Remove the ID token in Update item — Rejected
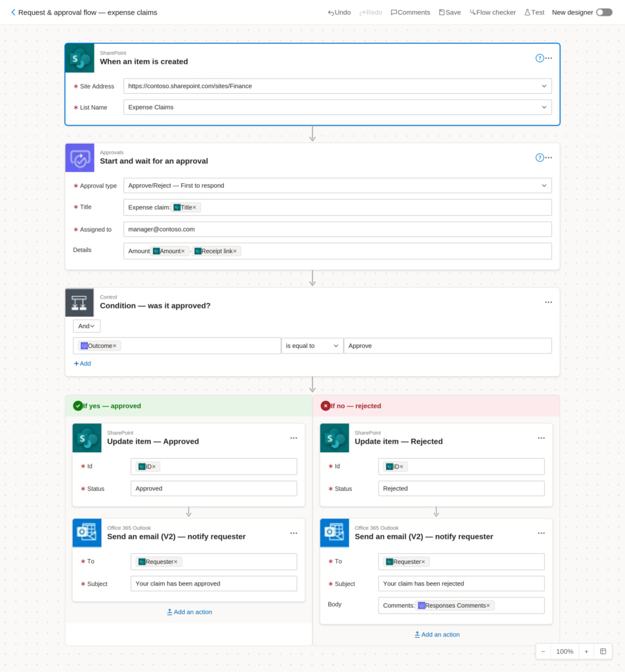Image resolution: width=625 pixels, height=672 pixels. click(x=401, y=467)
